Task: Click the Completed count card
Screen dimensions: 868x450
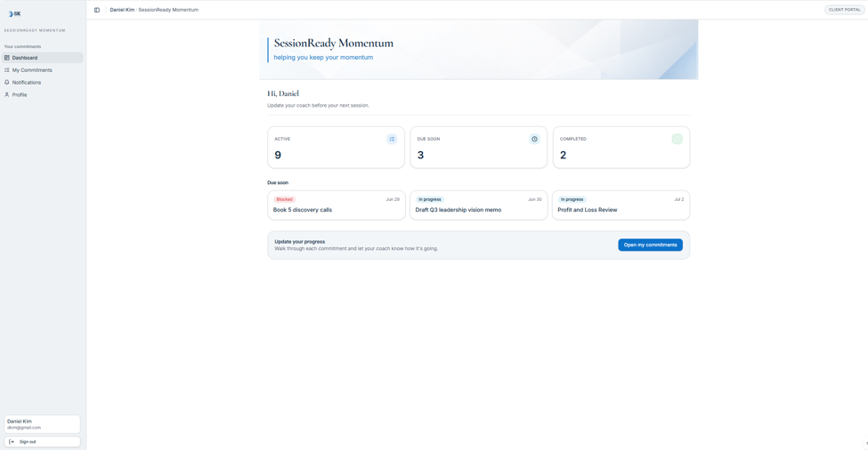Action: tap(621, 147)
